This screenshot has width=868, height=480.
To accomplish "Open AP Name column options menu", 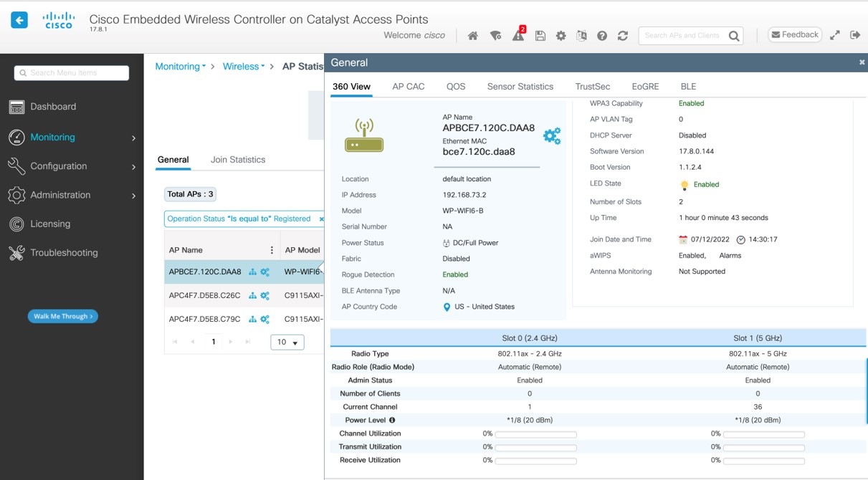I will click(272, 250).
